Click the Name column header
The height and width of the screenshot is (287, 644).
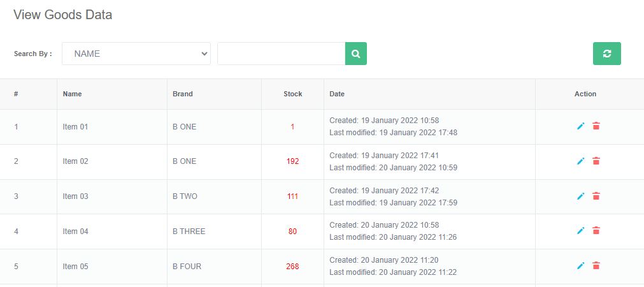[73, 94]
